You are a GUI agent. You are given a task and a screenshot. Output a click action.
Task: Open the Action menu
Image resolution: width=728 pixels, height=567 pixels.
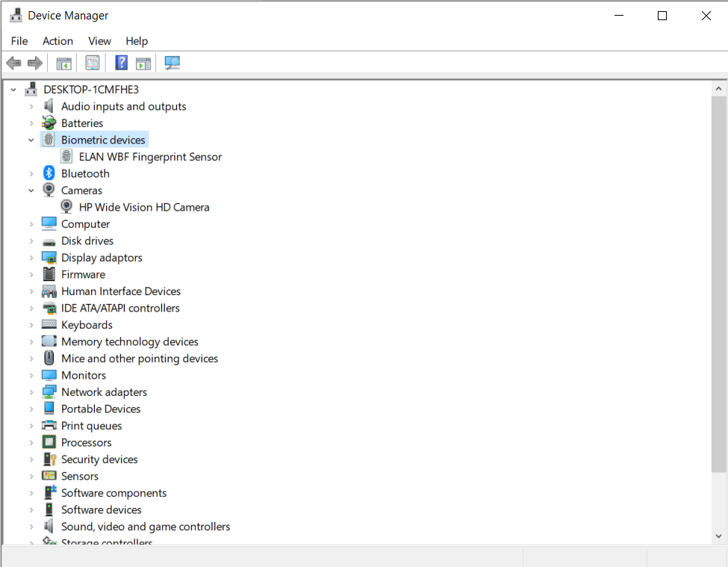tap(57, 41)
